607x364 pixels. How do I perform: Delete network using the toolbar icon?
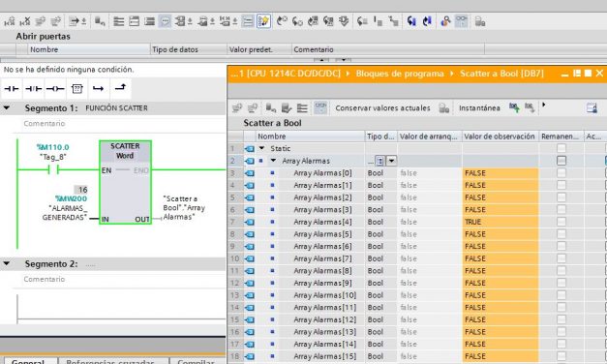tap(25, 21)
